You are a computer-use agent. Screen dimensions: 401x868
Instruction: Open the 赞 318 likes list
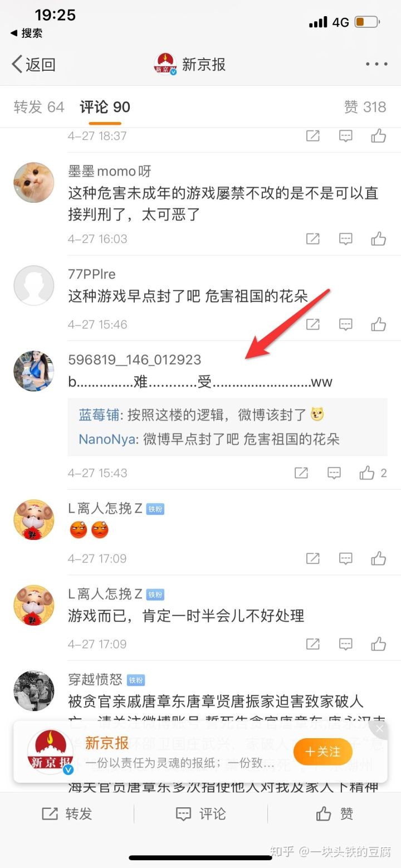[365, 107]
